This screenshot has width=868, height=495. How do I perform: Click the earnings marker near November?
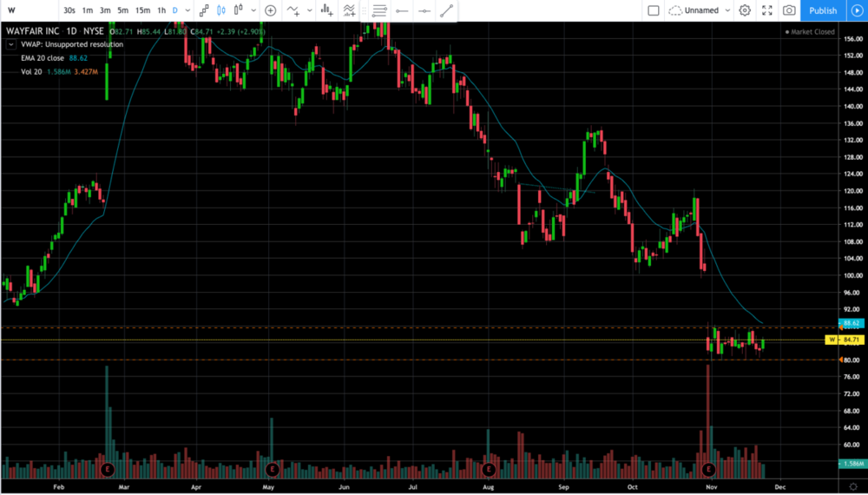click(709, 469)
